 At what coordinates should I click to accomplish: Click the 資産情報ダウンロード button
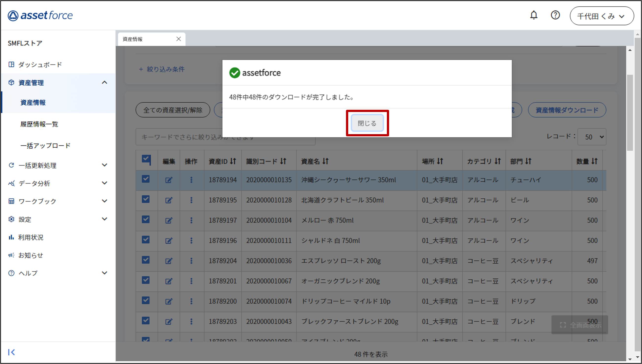[x=567, y=110]
